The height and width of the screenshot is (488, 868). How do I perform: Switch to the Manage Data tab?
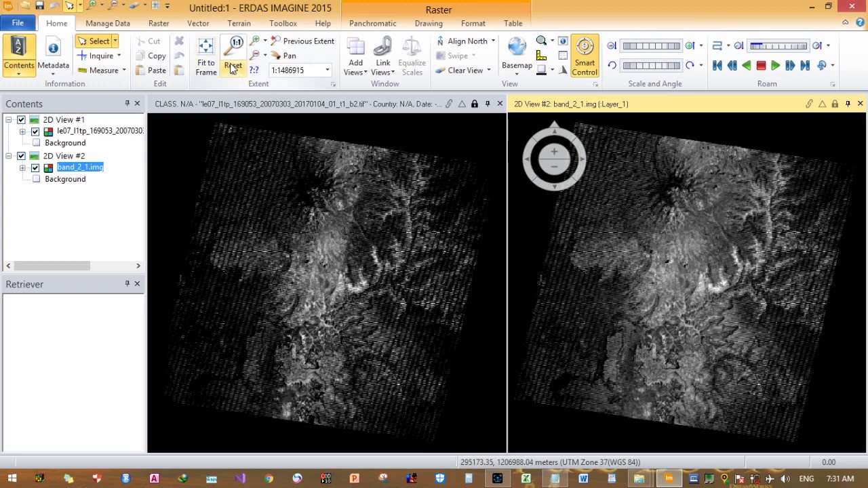tap(108, 23)
